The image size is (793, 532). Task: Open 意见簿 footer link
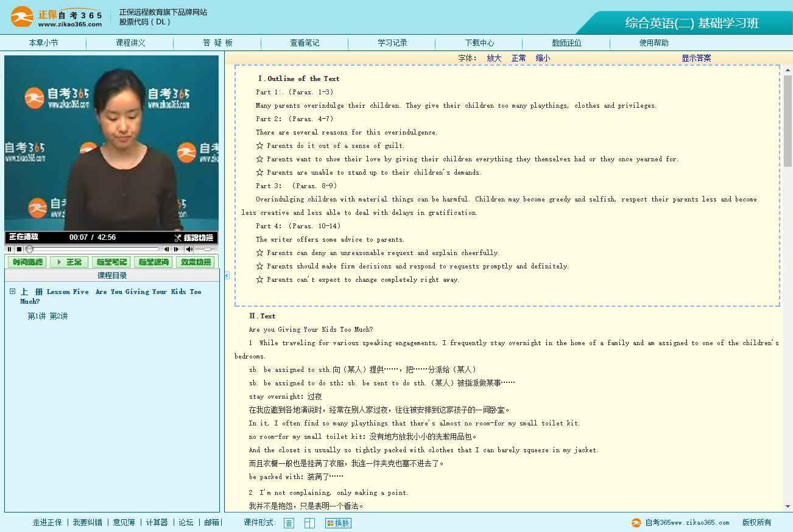pyautogui.click(x=124, y=522)
